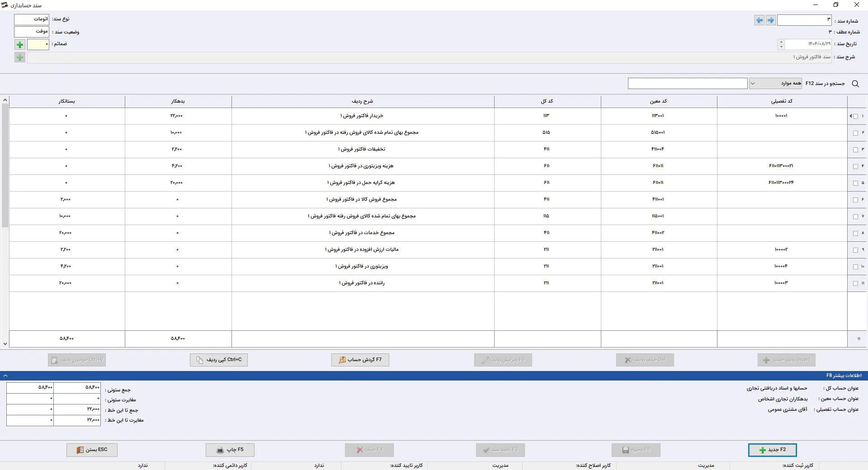
Task: Click the جمع ستونی debit total box
Action: pos(77,388)
